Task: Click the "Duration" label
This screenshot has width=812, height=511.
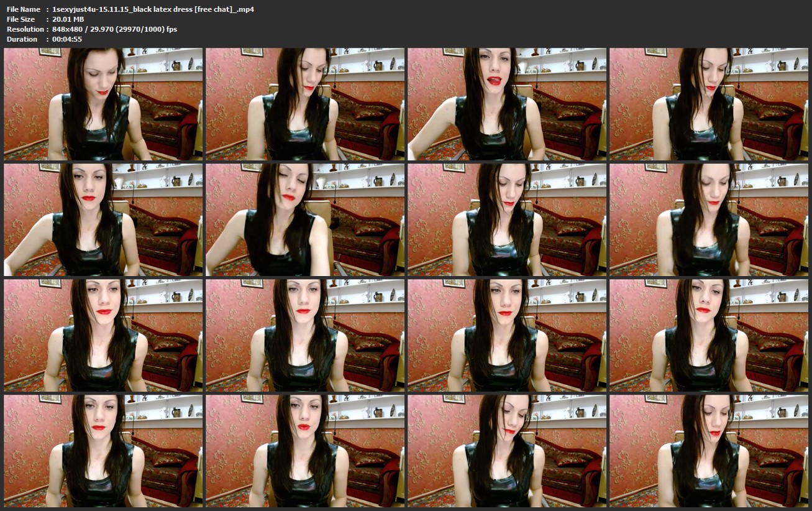Action: (x=22, y=39)
